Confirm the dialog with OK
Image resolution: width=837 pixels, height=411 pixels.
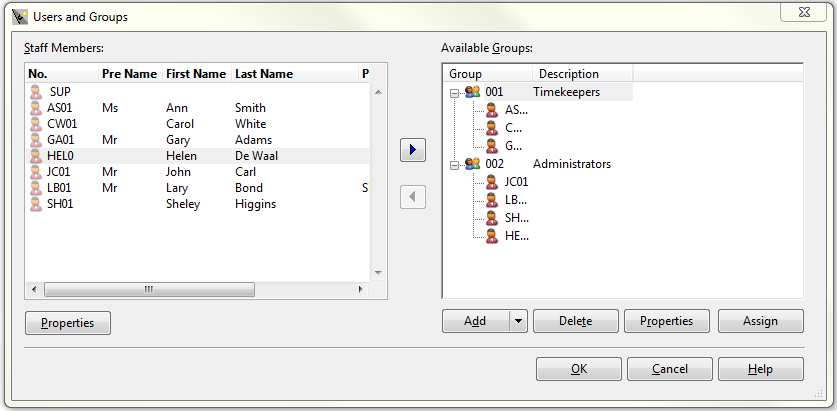click(x=578, y=369)
